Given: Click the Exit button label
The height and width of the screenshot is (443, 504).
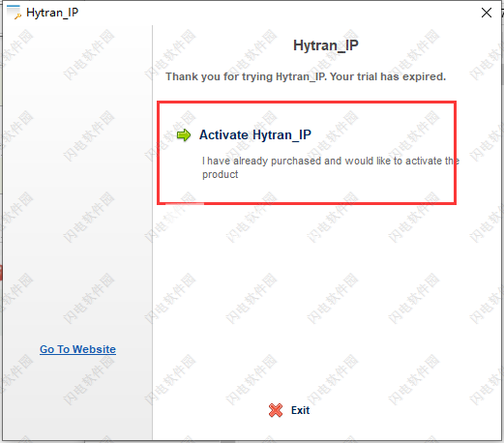Looking at the screenshot, I should [300, 410].
